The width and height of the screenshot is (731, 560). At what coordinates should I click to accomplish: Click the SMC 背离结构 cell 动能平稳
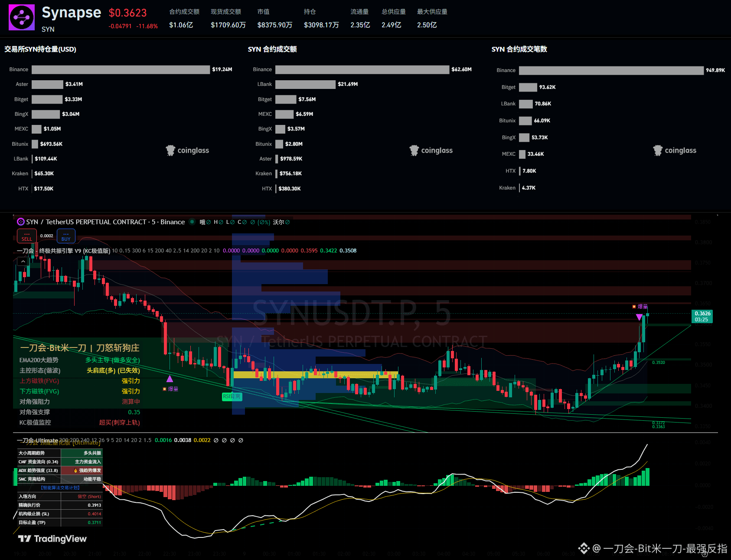(x=82, y=479)
